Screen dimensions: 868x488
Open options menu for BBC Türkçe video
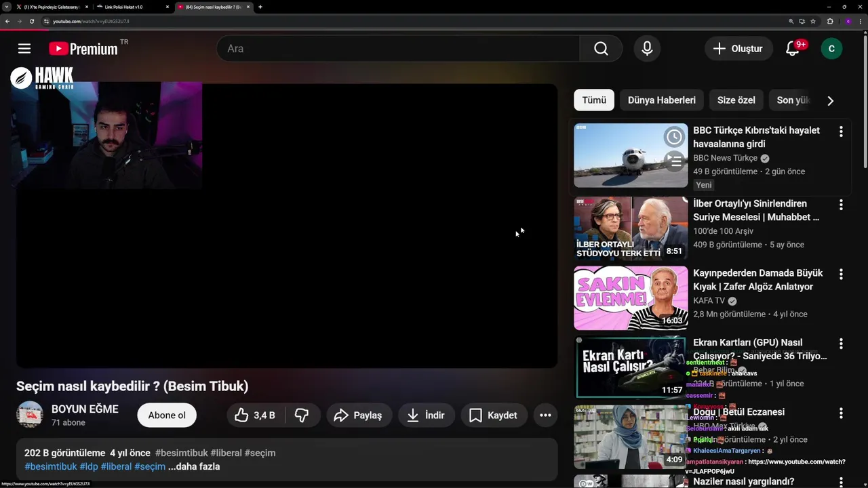(x=841, y=131)
